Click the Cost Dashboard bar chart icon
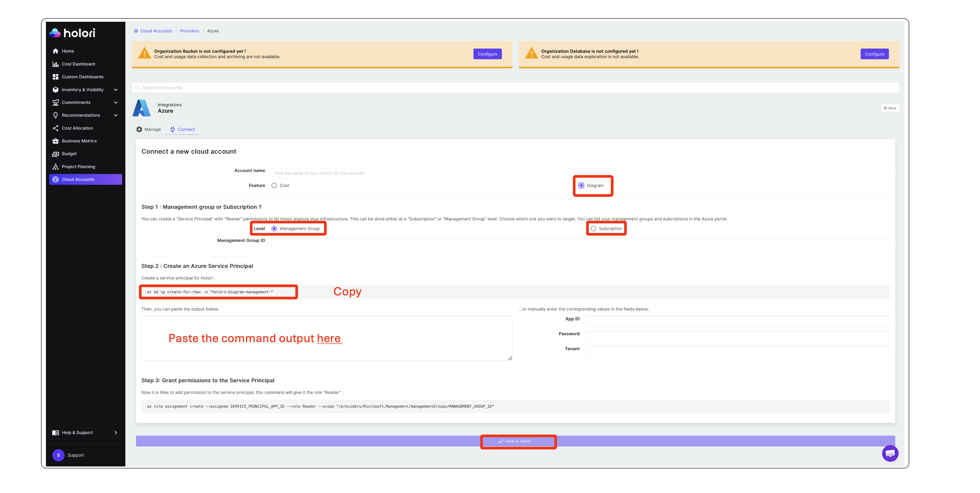 point(56,64)
